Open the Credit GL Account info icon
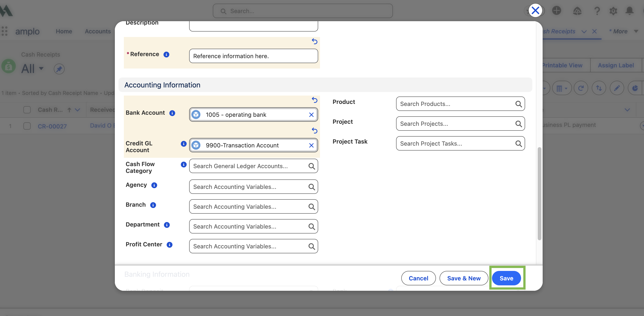Screen dimensions: 644x316 [184, 144]
